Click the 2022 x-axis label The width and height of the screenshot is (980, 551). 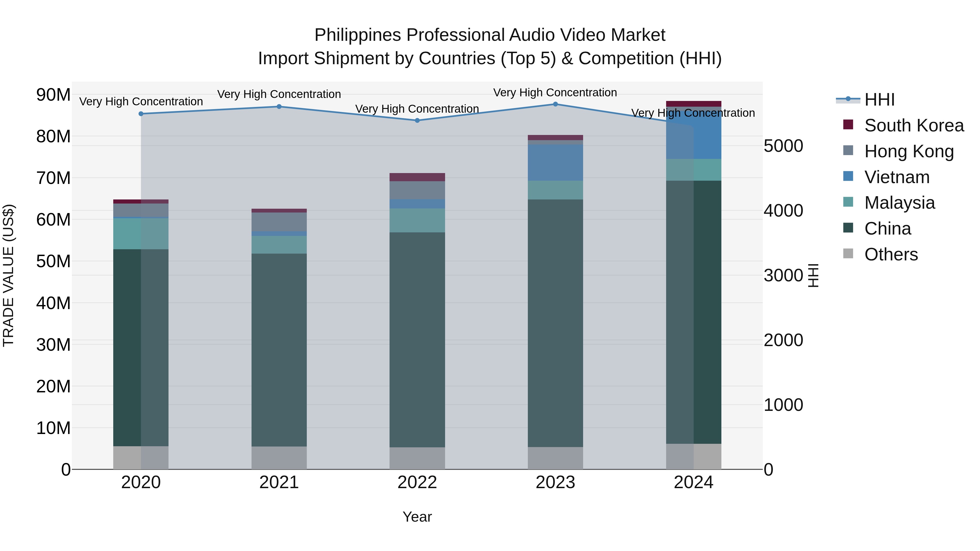[417, 482]
